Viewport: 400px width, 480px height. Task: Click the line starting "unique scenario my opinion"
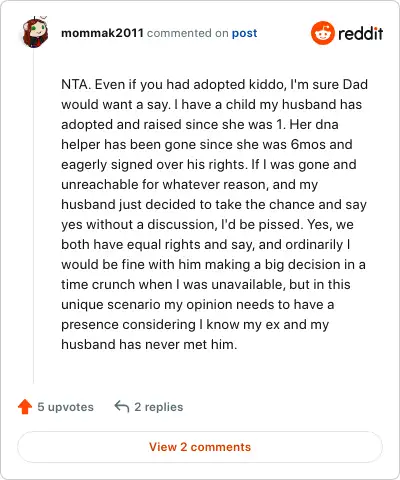pyautogui.click(x=198, y=305)
